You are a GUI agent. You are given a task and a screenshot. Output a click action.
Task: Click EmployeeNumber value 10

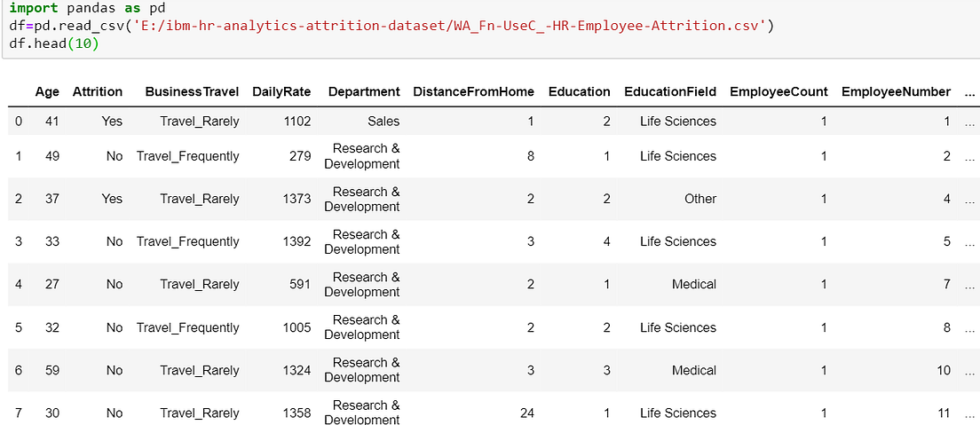(x=944, y=370)
